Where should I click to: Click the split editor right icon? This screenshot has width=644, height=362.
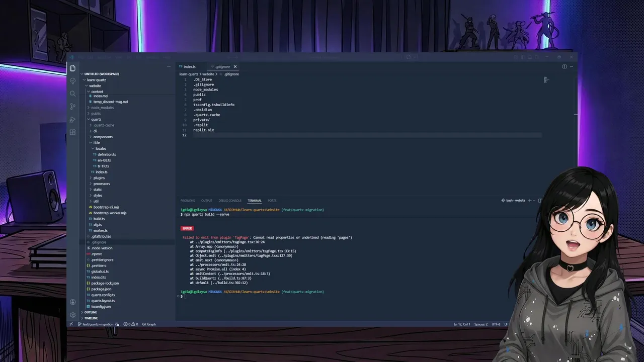click(564, 66)
